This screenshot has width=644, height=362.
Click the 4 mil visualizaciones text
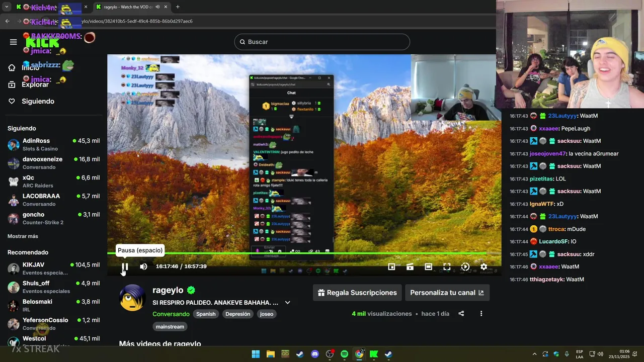tap(382, 314)
